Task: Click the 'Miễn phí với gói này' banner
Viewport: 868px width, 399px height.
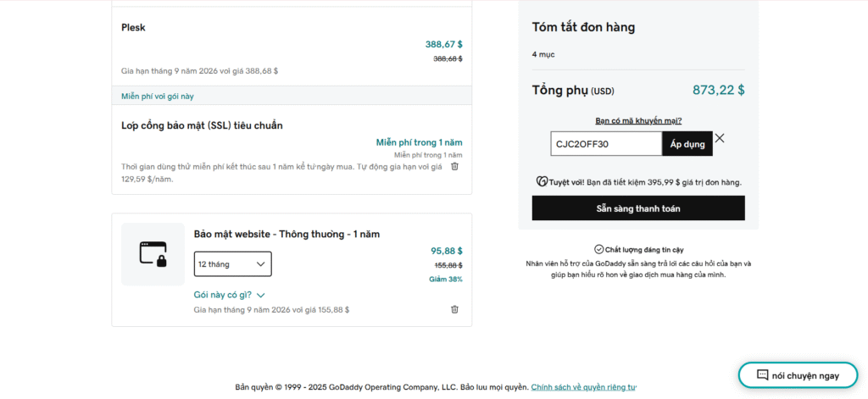Action: (158, 96)
